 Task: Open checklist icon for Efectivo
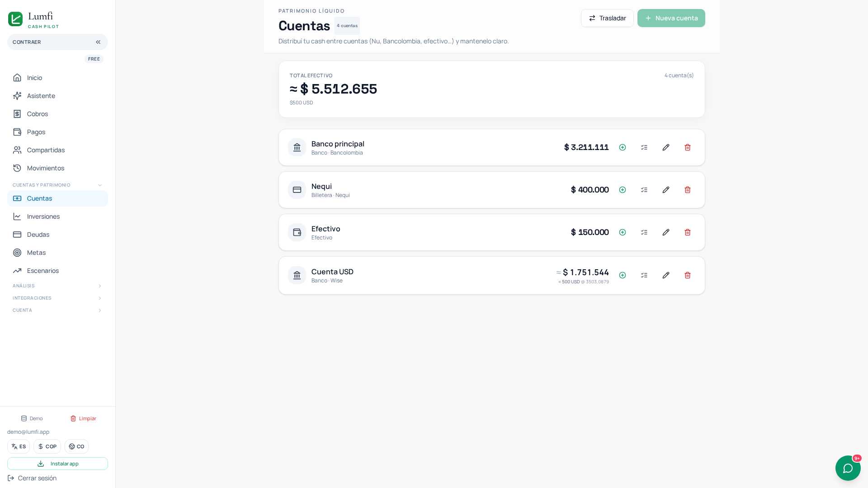[x=644, y=232]
